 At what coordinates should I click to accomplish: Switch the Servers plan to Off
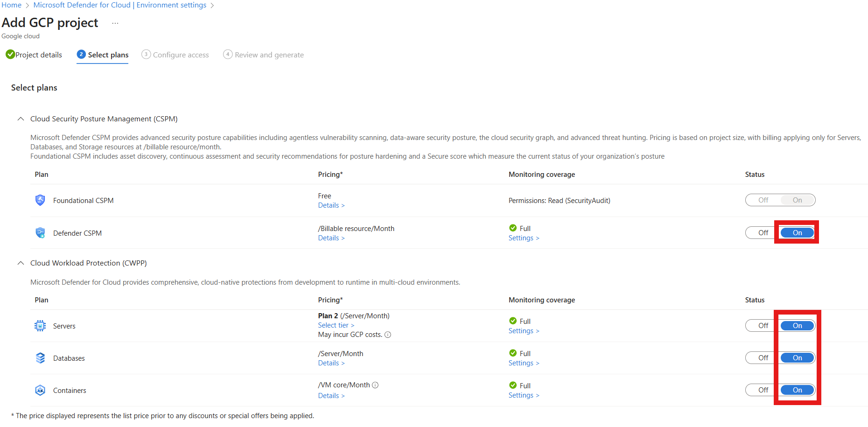(763, 326)
